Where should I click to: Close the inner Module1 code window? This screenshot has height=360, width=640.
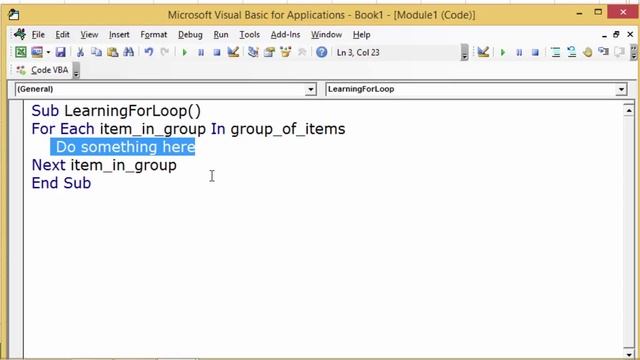[x=630, y=35]
